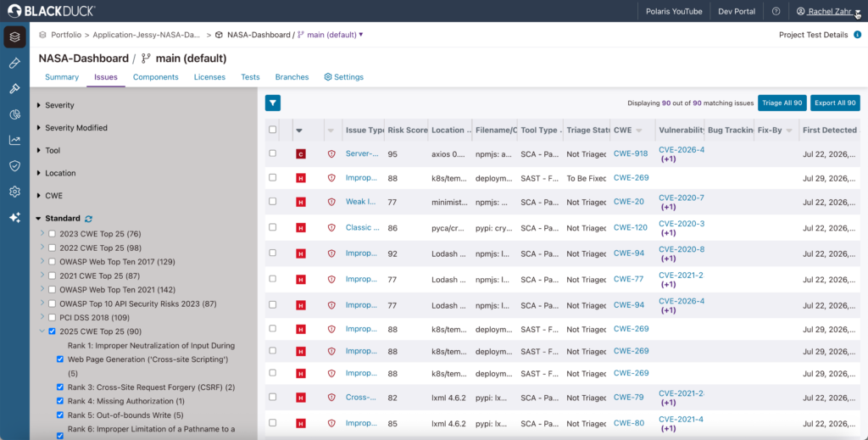Open the Portfolio layers icon in sidebar

[x=15, y=37]
